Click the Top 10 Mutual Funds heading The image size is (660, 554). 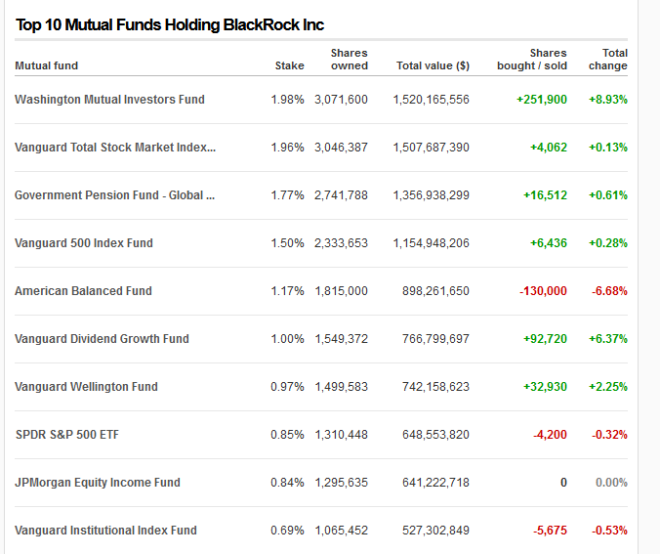(169, 25)
